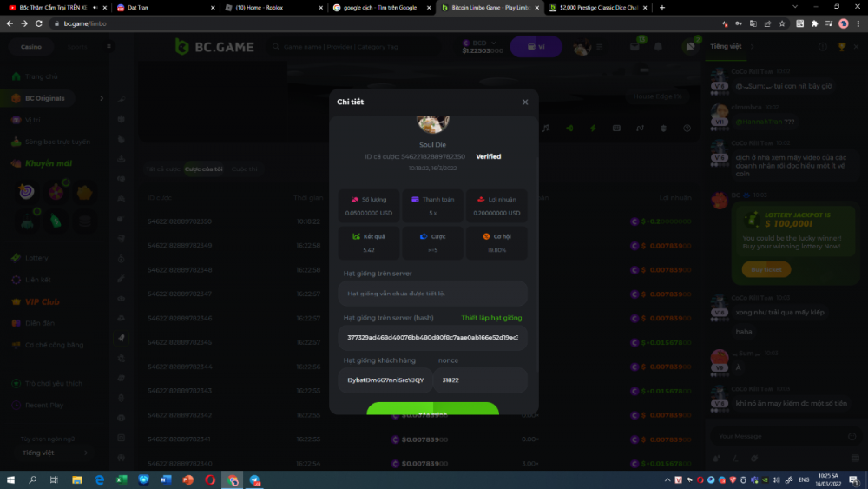This screenshot has height=489, width=868.
Task: Switch to the Sports tab
Action: (78, 46)
